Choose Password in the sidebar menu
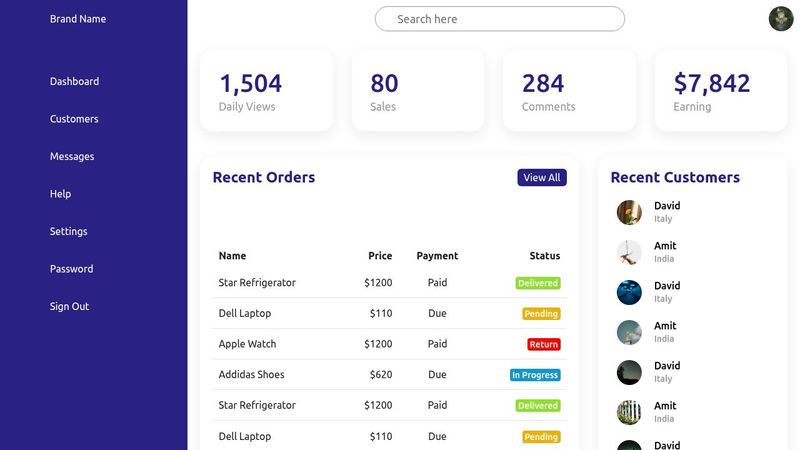 coord(71,269)
